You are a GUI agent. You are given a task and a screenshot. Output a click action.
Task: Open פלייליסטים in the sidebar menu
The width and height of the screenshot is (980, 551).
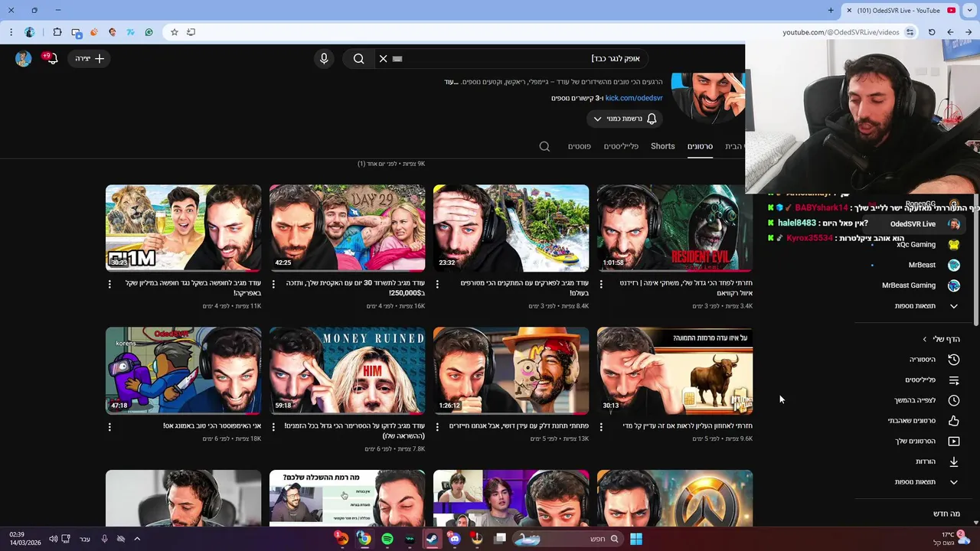[x=916, y=380]
